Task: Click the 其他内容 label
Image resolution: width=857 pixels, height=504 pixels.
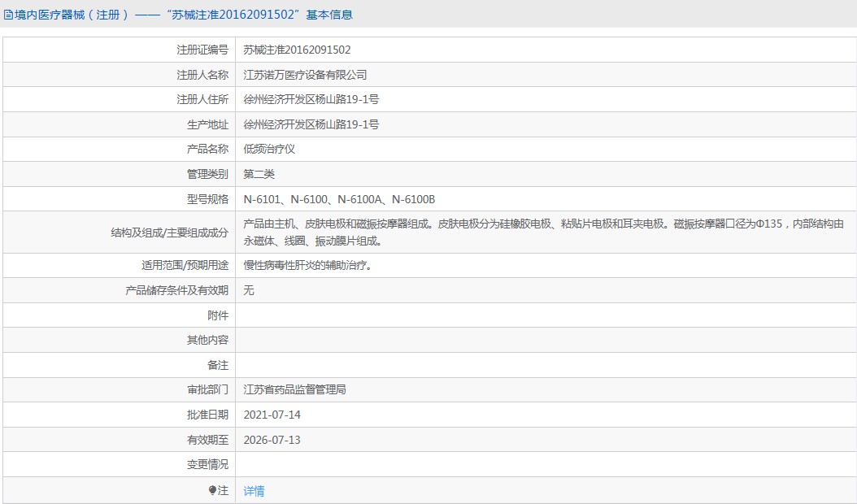Action: [x=207, y=340]
